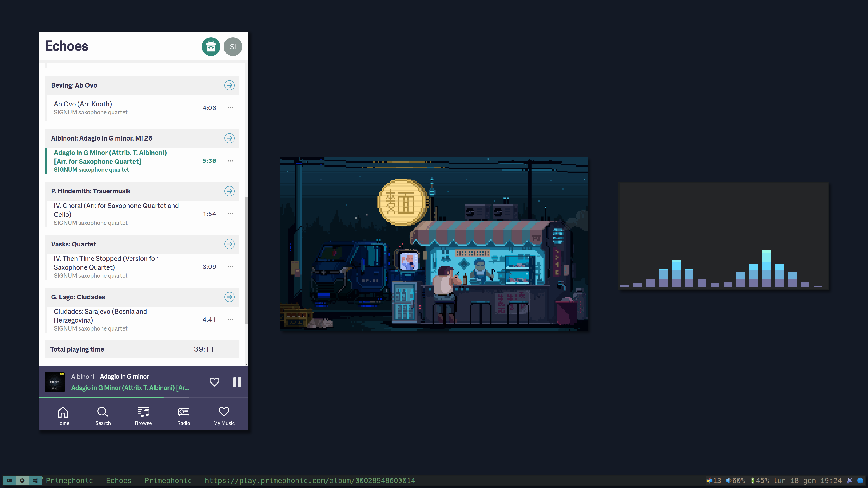Open the Albinoni Adagio work arrow
Screen dimensions: 868x488
[x=229, y=138]
